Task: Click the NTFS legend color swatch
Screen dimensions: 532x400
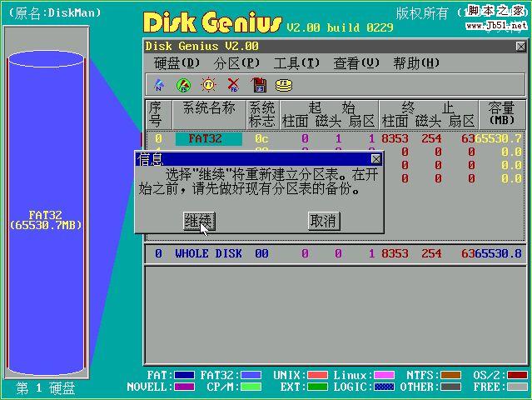Action: tap(450, 376)
